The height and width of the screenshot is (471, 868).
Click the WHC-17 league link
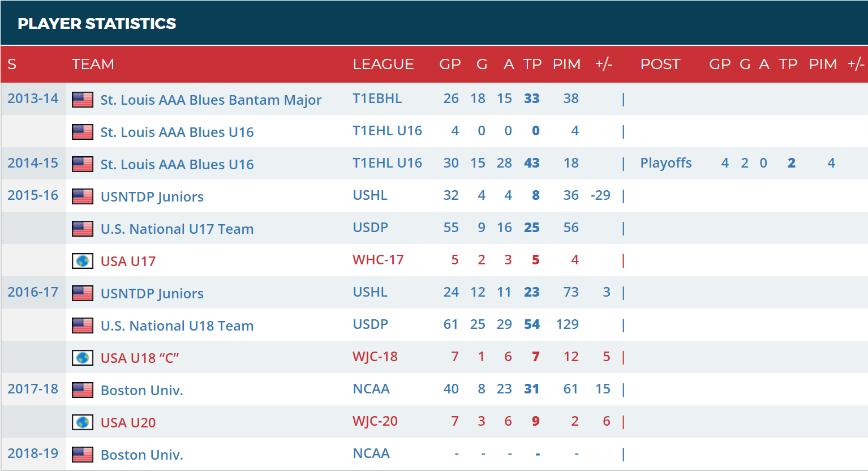coord(378,260)
